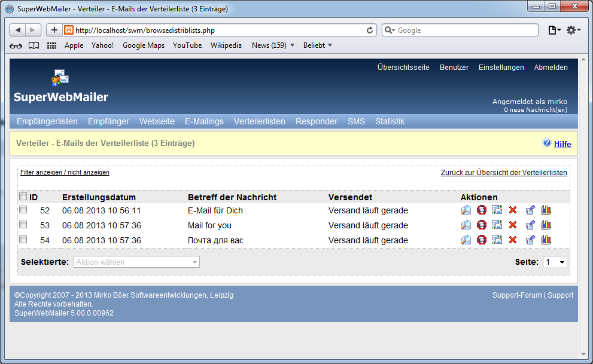The image size is (593, 364).
Task: Click Abmelden to log out
Action: tap(551, 67)
